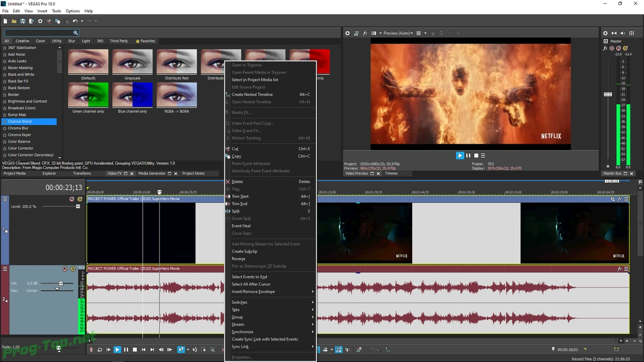This screenshot has width=644, height=362.
Task: Click the Copy icon in main toolbar
Action: (57, 21)
